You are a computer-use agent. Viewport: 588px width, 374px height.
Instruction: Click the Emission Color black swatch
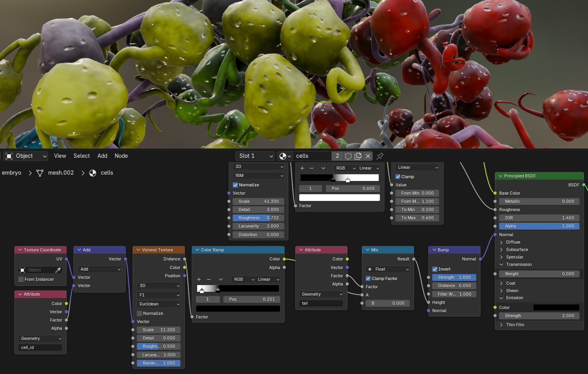point(556,307)
